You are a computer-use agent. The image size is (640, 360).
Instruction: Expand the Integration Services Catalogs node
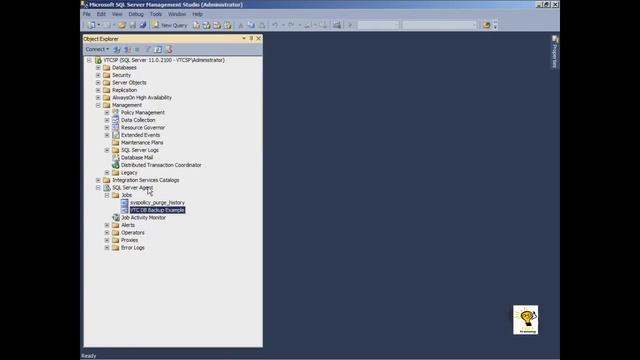tap(98, 180)
